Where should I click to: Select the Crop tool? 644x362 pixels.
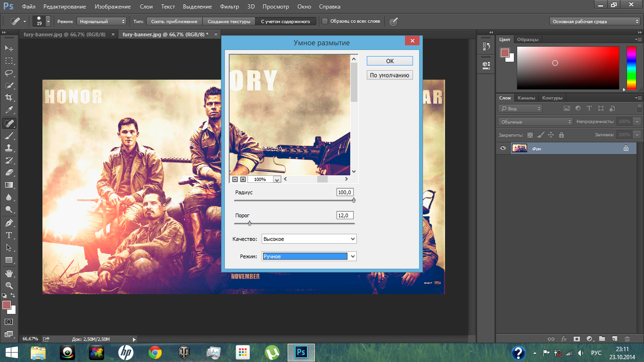(9, 98)
